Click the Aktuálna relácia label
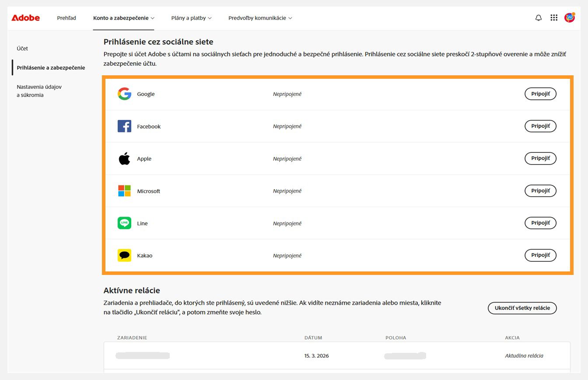Screen dimensions: 588x380 click(524, 356)
